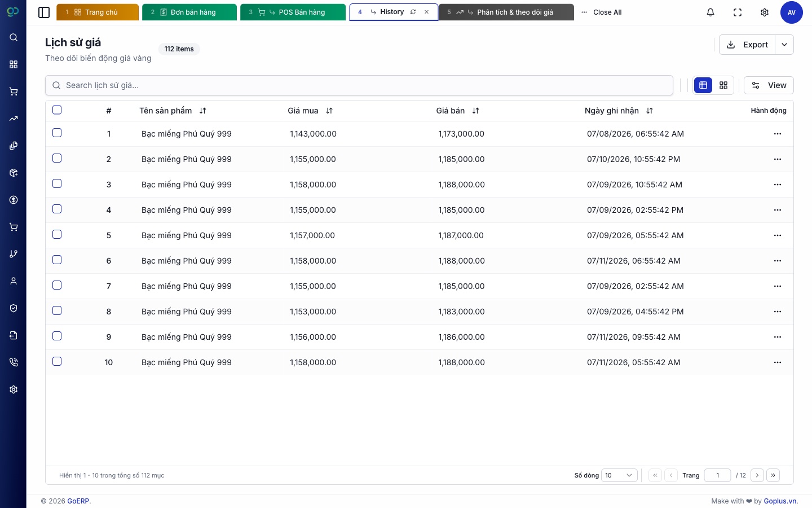Viewport: 812px width, 508px height.
Task: Expand the Export options dropdown arrow
Action: pos(784,45)
